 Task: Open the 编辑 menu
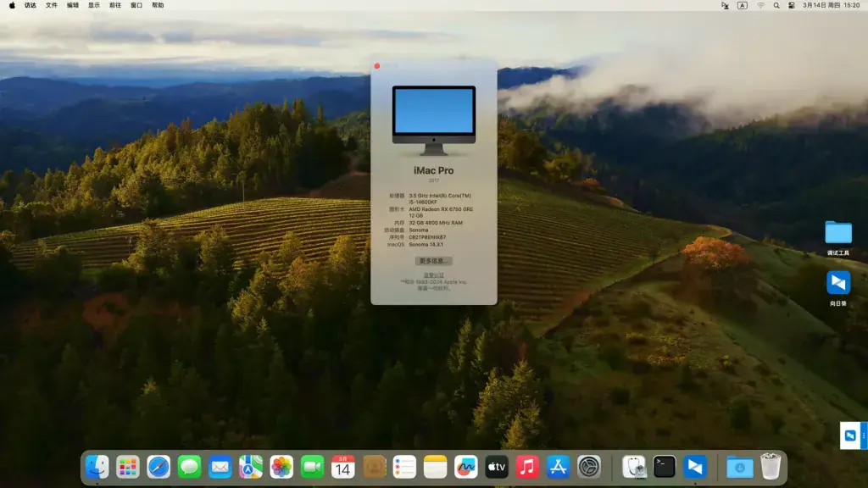(73, 6)
